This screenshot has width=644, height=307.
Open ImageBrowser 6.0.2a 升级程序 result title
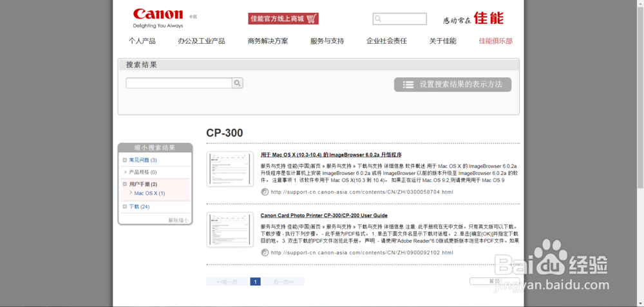(x=331, y=154)
